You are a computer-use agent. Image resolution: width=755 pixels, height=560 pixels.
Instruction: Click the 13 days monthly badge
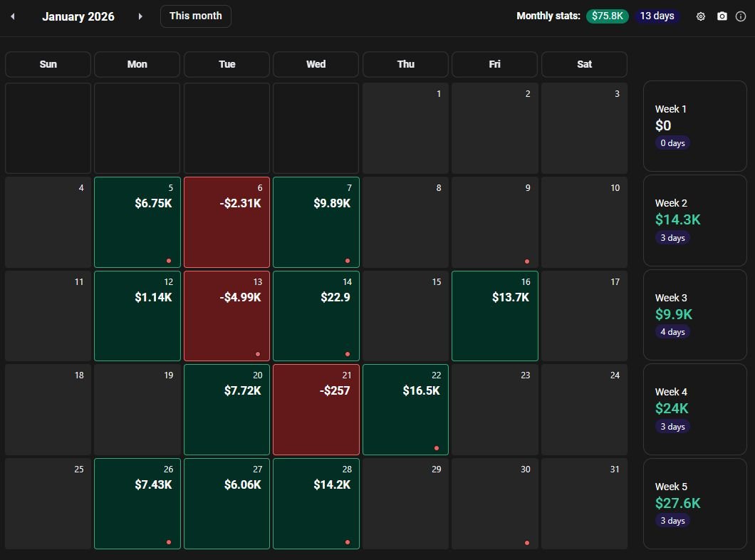pos(657,16)
